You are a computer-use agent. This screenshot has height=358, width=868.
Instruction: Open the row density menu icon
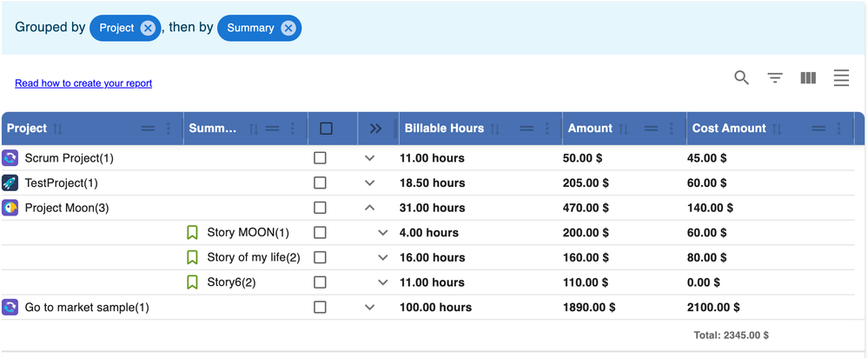pyautogui.click(x=841, y=78)
